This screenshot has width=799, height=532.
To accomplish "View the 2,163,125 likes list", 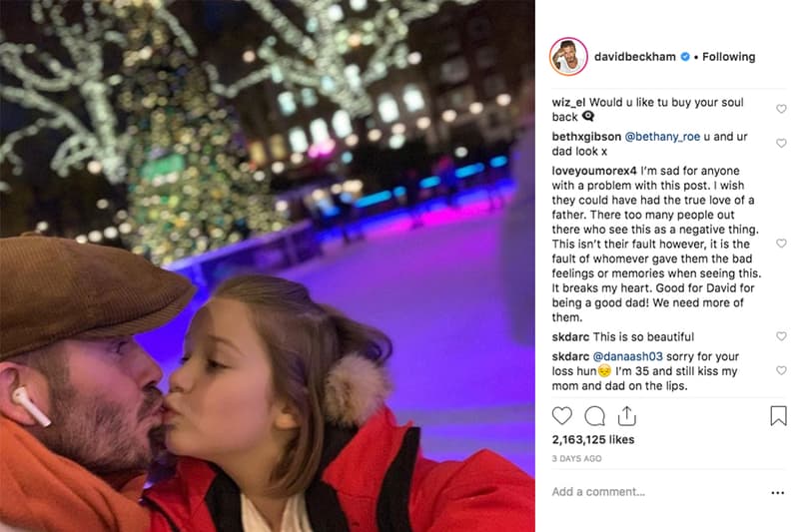I will 593,440.
